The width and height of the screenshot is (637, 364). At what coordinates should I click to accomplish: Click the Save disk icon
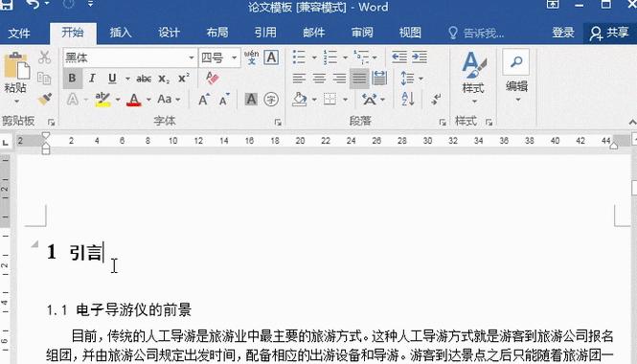pos(7,5)
